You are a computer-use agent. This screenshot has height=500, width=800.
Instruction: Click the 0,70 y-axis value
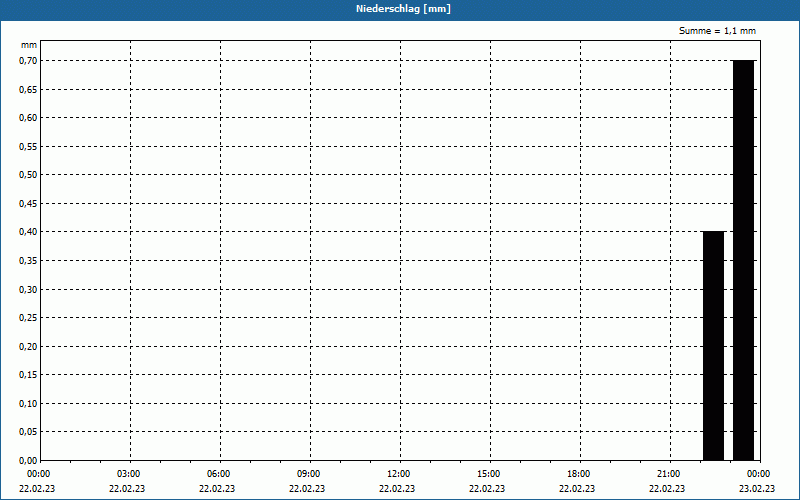click(28, 61)
